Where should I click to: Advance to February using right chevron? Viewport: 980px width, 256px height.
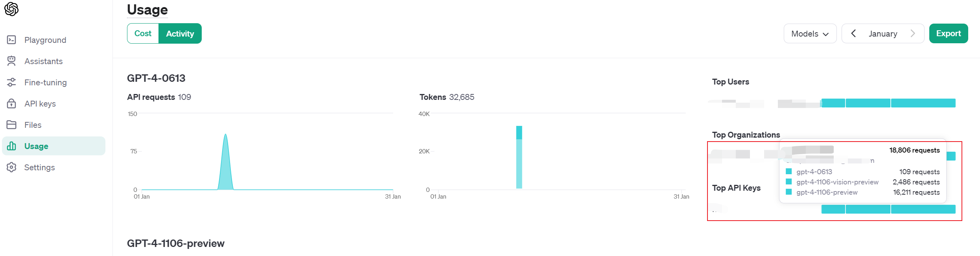point(913,33)
